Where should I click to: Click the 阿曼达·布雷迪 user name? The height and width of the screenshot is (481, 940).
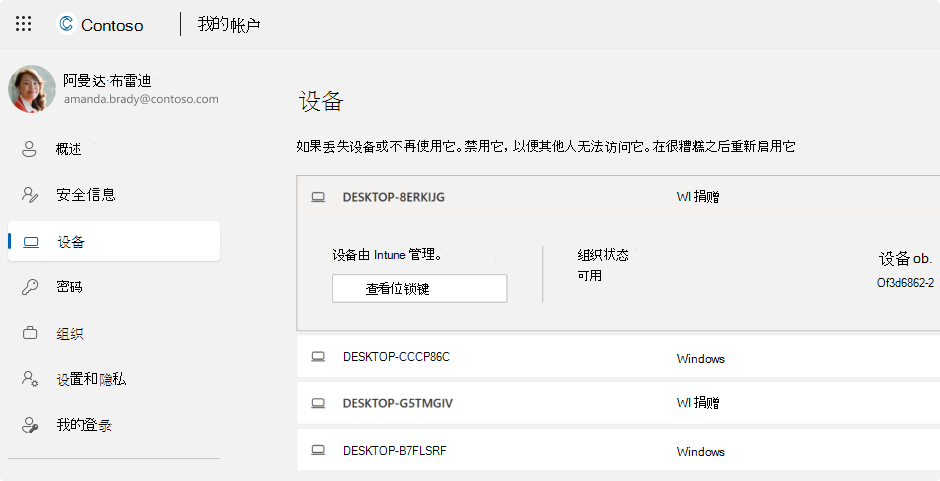click(x=107, y=80)
